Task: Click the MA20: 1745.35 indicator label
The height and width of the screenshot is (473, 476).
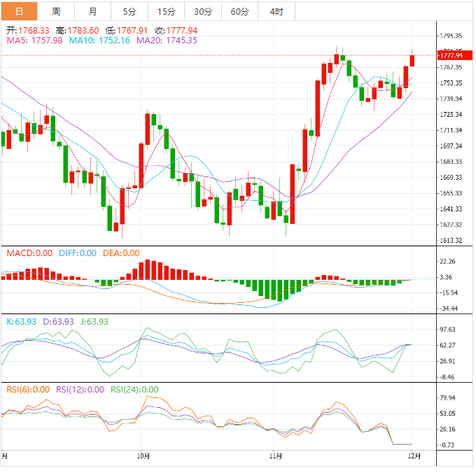Action: [167, 41]
